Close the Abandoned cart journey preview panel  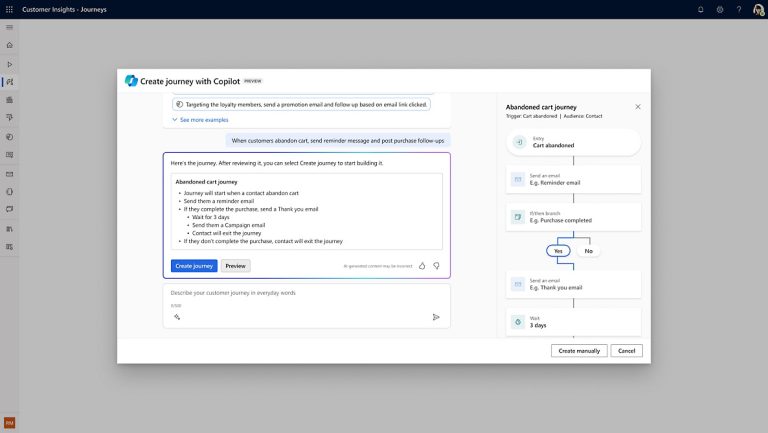click(x=638, y=107)
